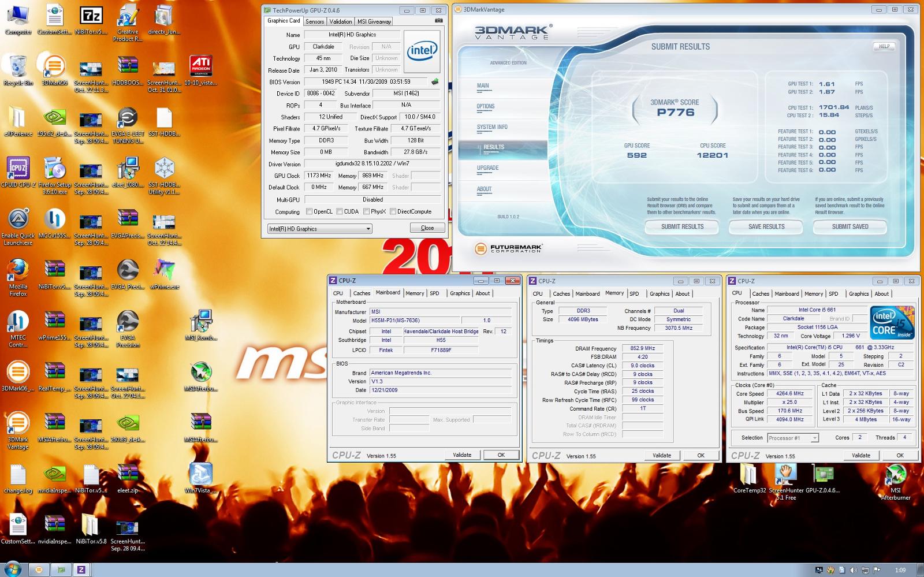924x577 pixels.
Task: Switch to the Sensors tab in GPU-Z
Action: (315, 21)
